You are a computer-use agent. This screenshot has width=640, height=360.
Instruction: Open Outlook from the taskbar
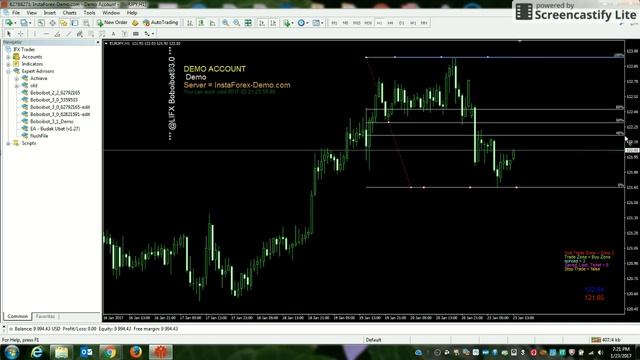86,352
